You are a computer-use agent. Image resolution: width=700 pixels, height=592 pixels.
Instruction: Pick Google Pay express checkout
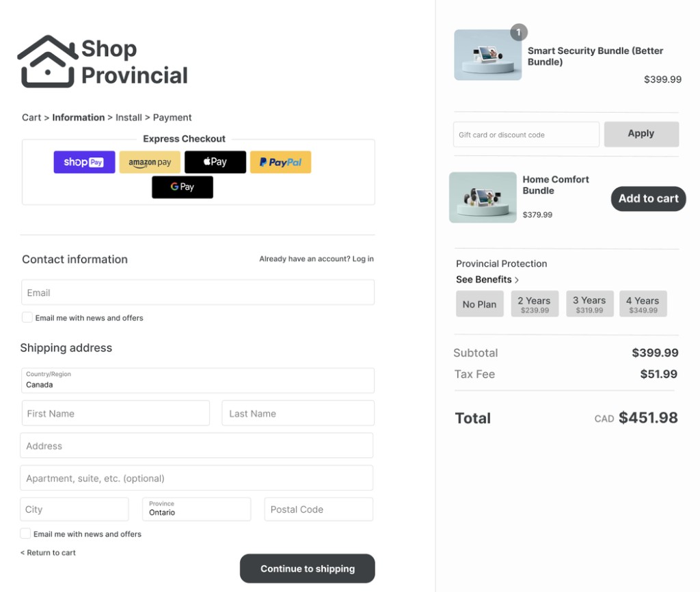(x=182, y=187)
